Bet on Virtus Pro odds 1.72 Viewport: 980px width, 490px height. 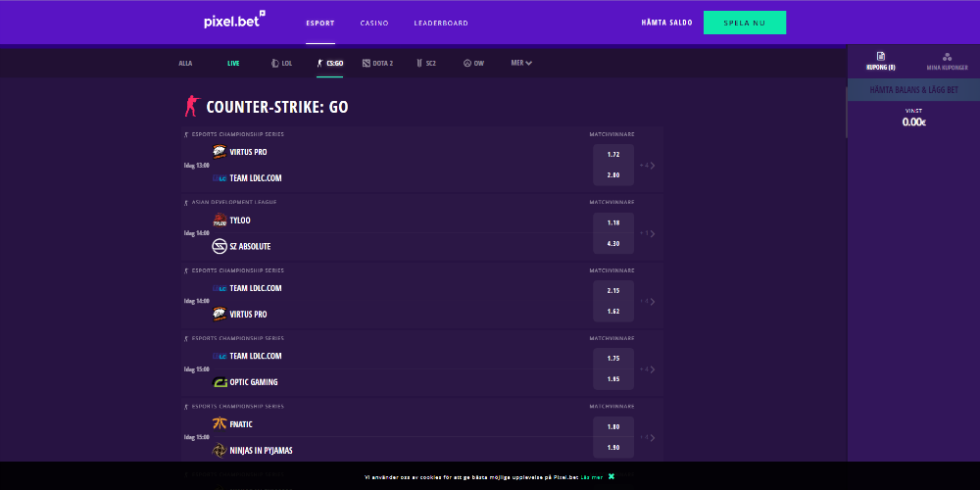point(613,155)
